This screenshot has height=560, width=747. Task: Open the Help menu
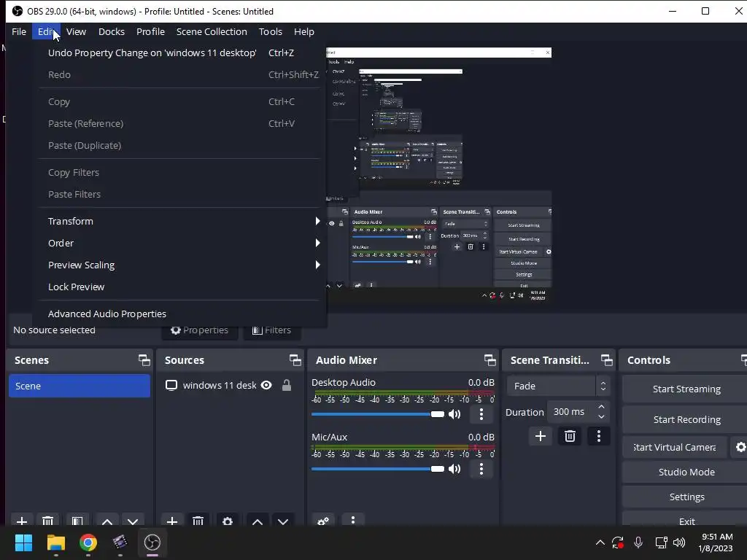(304, 31)
